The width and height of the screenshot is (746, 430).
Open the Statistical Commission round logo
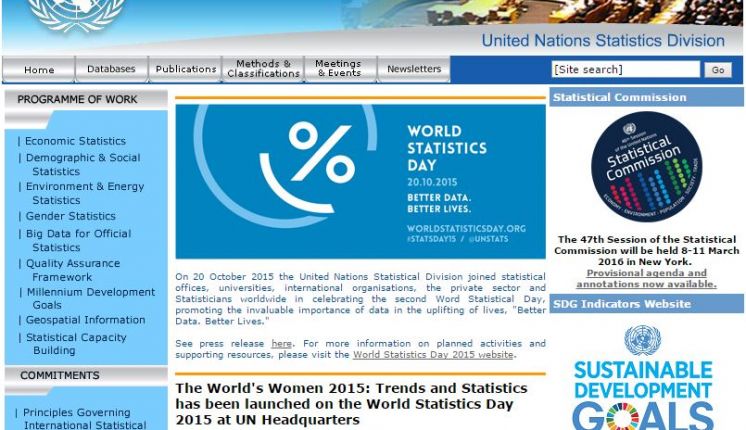coord(646,166)
